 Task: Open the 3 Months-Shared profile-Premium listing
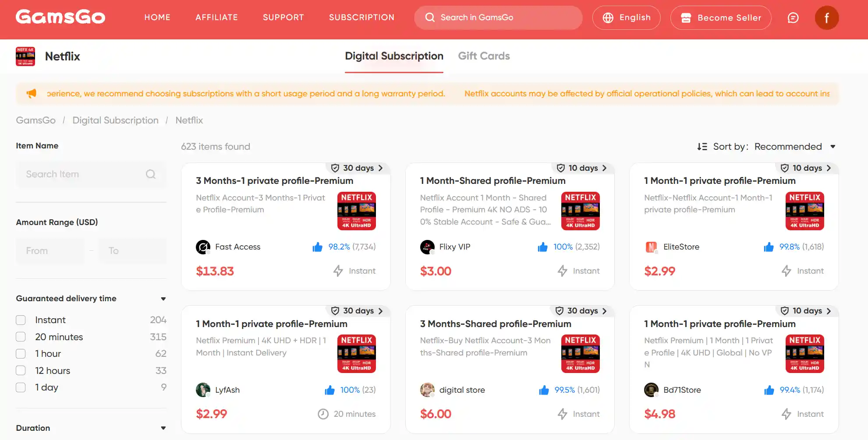[x=496, y=324]
